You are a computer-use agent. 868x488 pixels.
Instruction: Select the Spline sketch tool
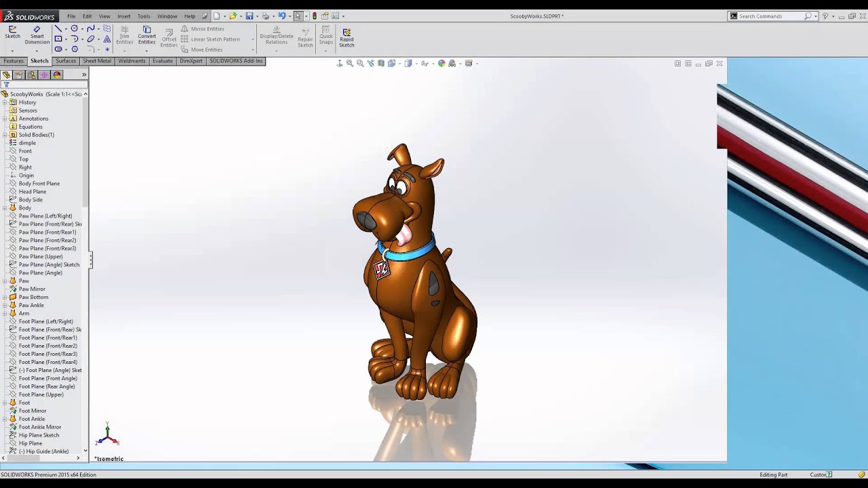[x=90, y=28]
